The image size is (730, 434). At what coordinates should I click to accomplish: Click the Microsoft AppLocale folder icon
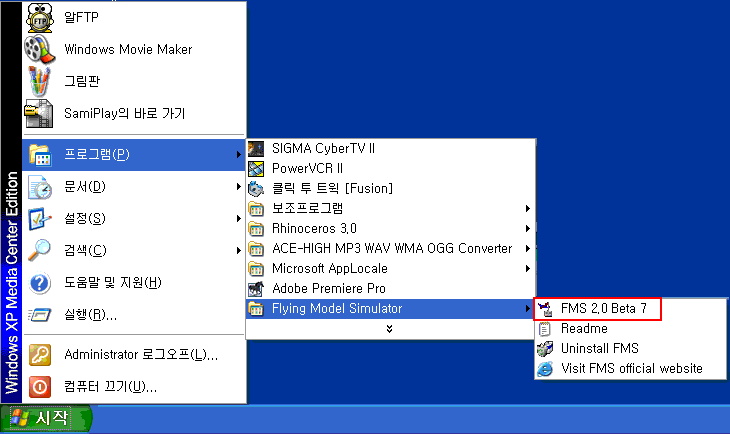pyautogui.click(x=256, y=269)
